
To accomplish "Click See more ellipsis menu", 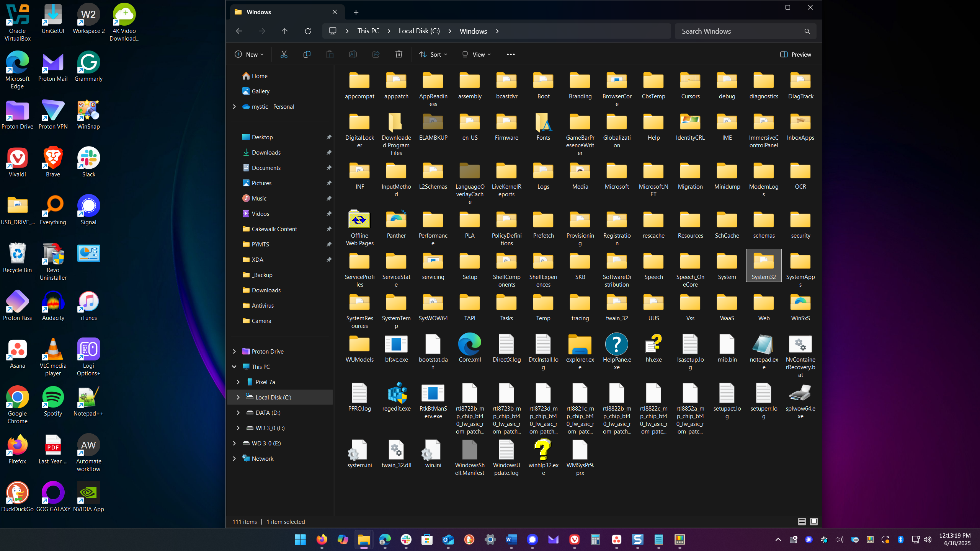I will pos(511,54).
